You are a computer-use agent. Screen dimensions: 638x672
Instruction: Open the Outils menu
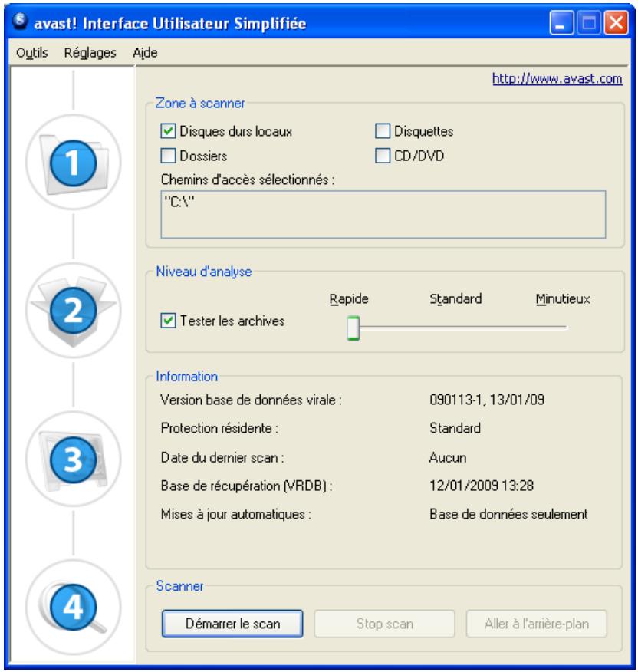point(31,53)
